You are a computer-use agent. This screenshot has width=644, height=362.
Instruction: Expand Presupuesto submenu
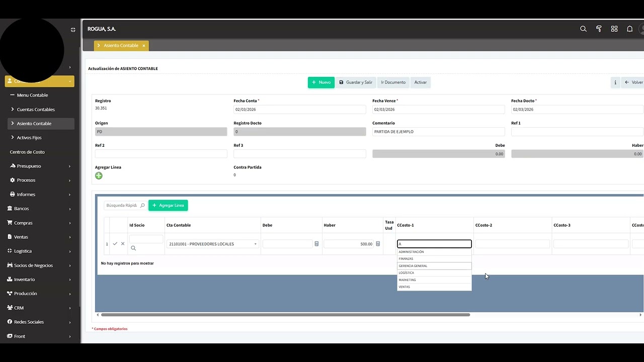tap(40, 166)
